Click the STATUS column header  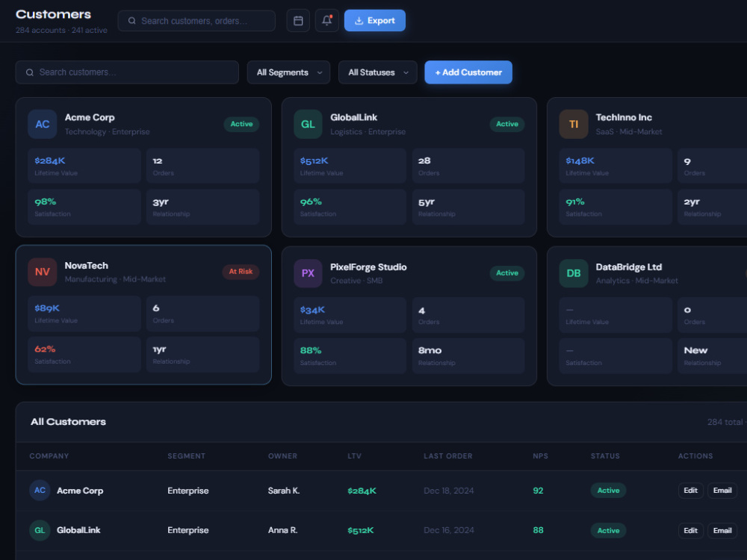point(605,456)
